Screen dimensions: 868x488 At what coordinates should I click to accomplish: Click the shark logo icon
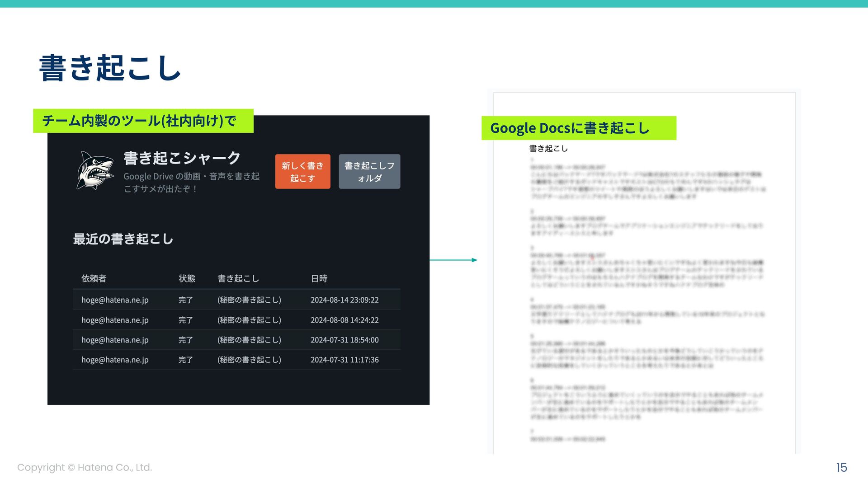(x=95, y=171)
